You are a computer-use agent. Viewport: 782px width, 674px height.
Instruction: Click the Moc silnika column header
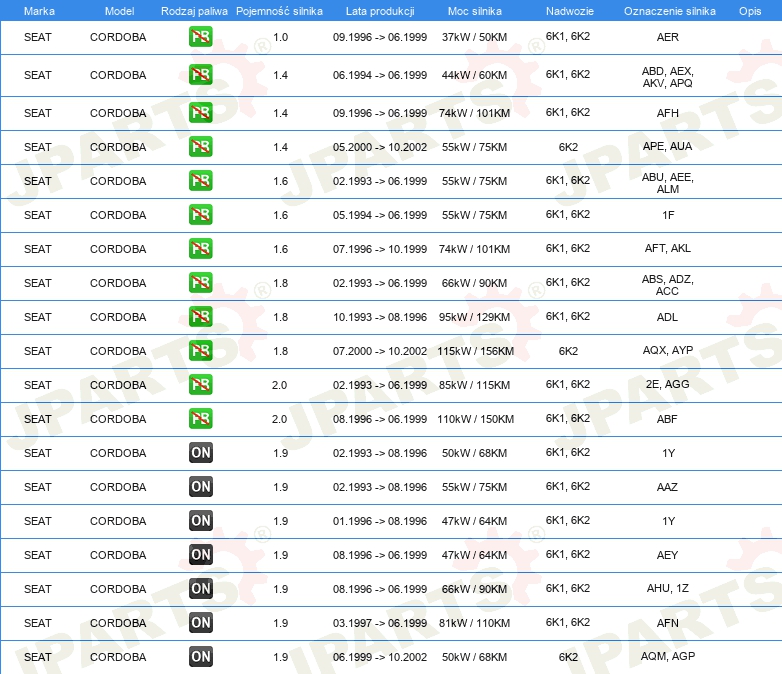pos(475,11)
